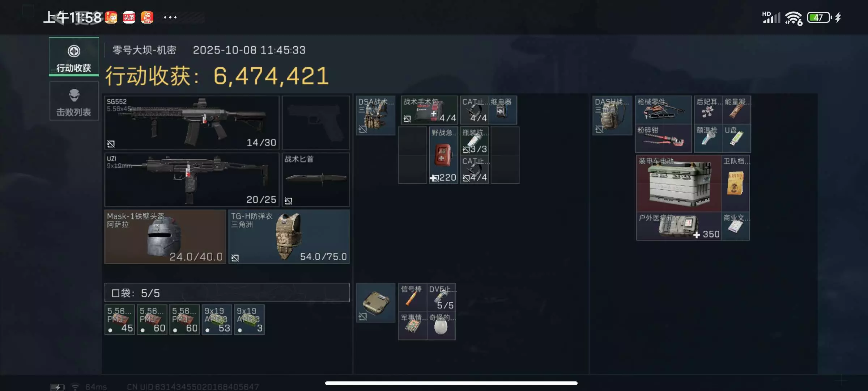Tap the 战术手术包 surgery kit item
This screenshot has height=391, width=868.
tap(429, 110)
